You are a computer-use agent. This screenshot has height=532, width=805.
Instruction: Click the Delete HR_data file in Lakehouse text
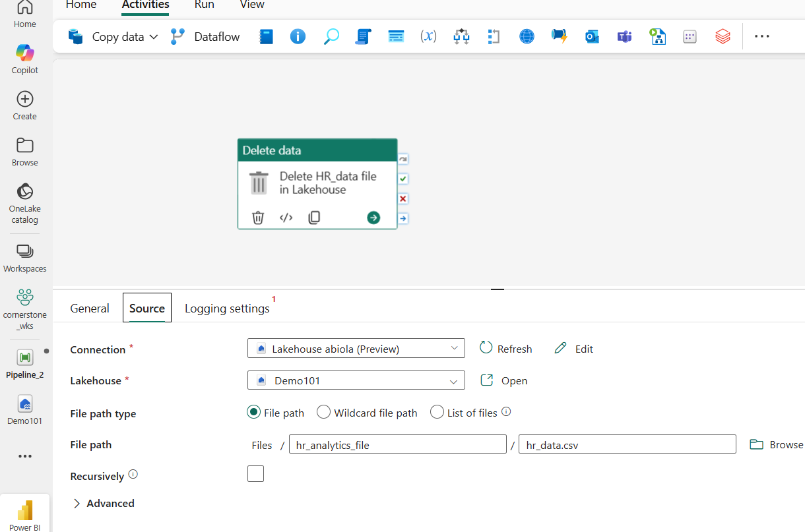328,183
